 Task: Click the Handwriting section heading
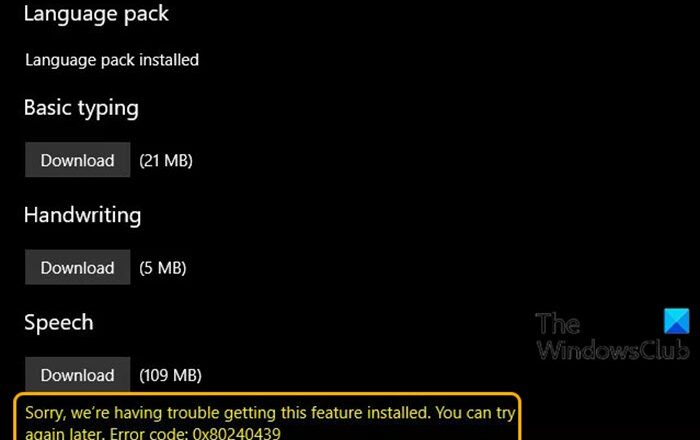[83, 215]
